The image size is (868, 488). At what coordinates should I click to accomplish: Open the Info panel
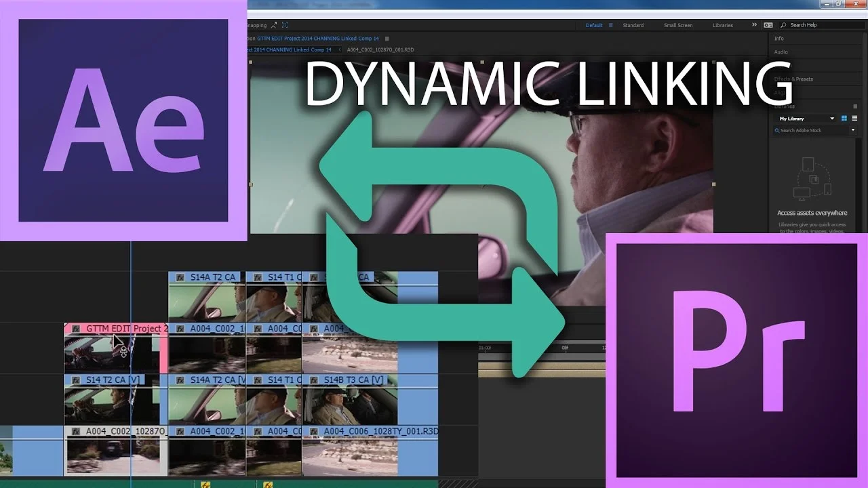coord(779,39)
